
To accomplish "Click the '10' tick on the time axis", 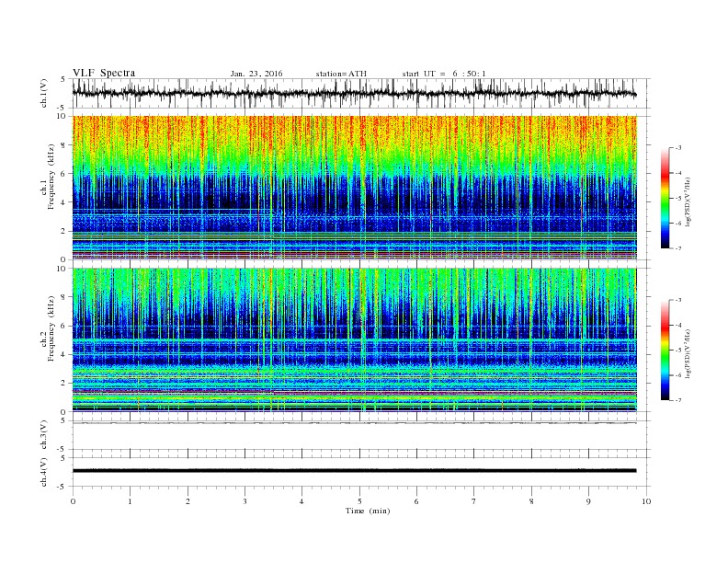I will [646, 501].
